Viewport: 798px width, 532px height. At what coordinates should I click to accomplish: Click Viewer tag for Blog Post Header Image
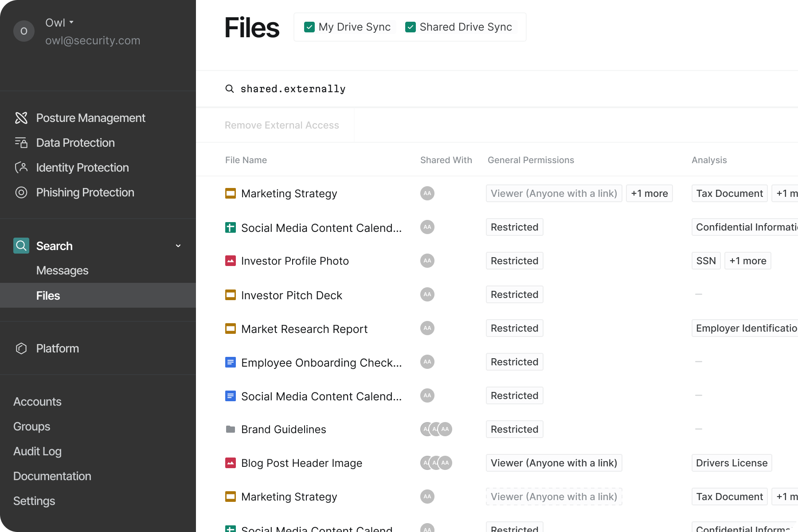[554, 463]
